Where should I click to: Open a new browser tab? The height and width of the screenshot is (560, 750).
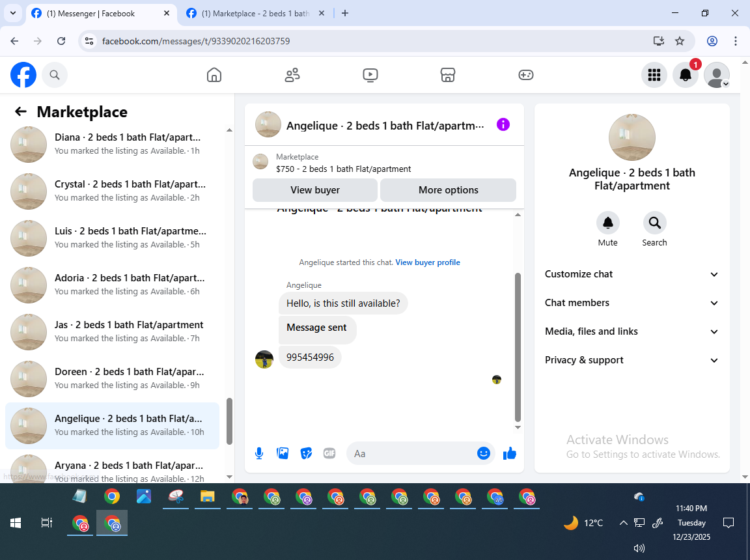point(345,14)
